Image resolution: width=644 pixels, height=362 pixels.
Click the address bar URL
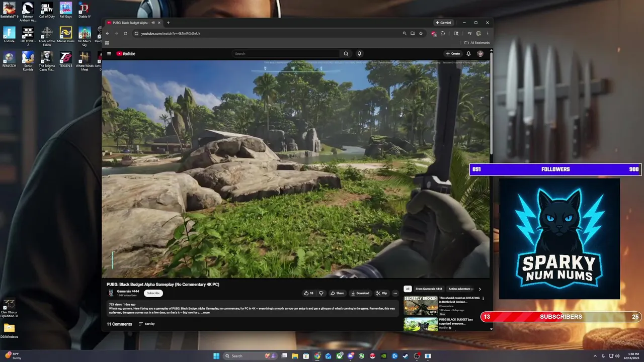[x=171, y=34]
